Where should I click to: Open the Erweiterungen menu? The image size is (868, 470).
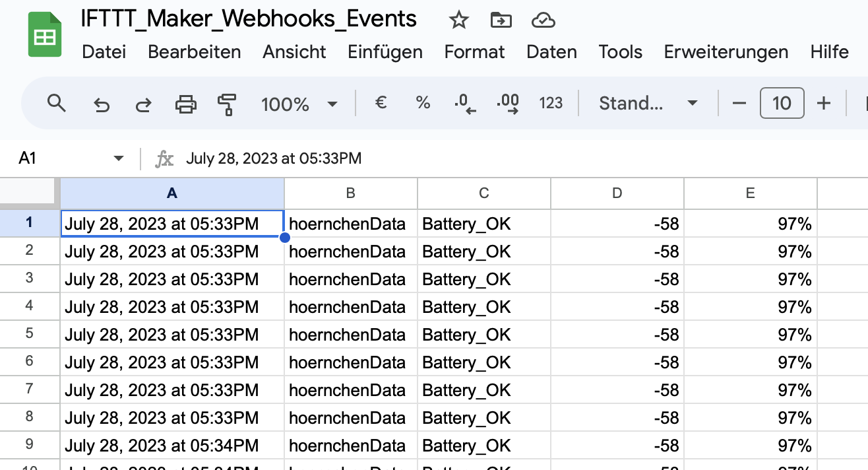click(726, 51)
